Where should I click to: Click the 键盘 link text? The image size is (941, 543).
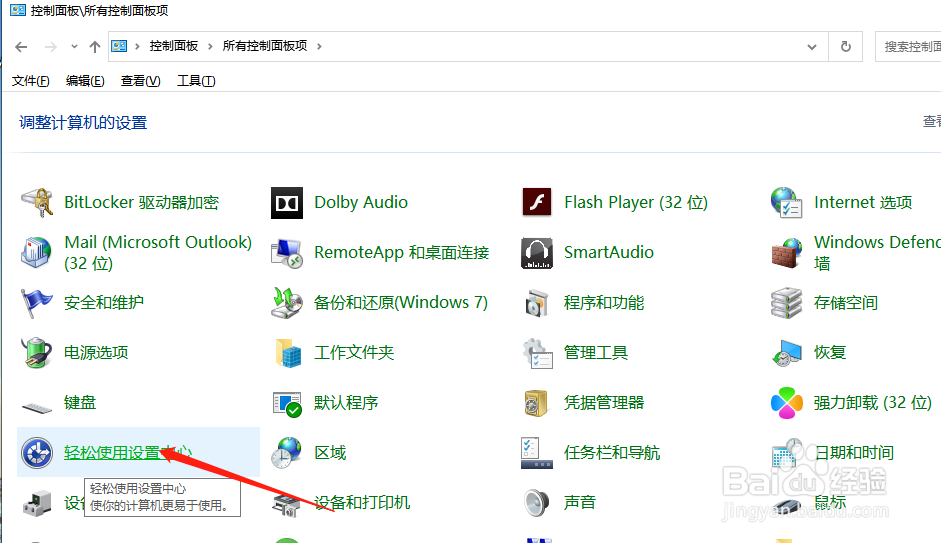pos(80,403)
